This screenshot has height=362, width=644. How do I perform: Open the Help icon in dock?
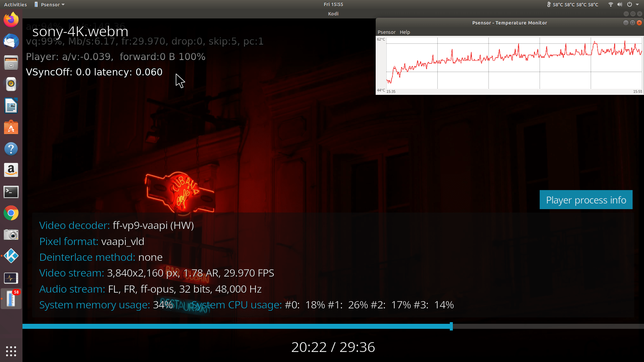coord(11,149)
